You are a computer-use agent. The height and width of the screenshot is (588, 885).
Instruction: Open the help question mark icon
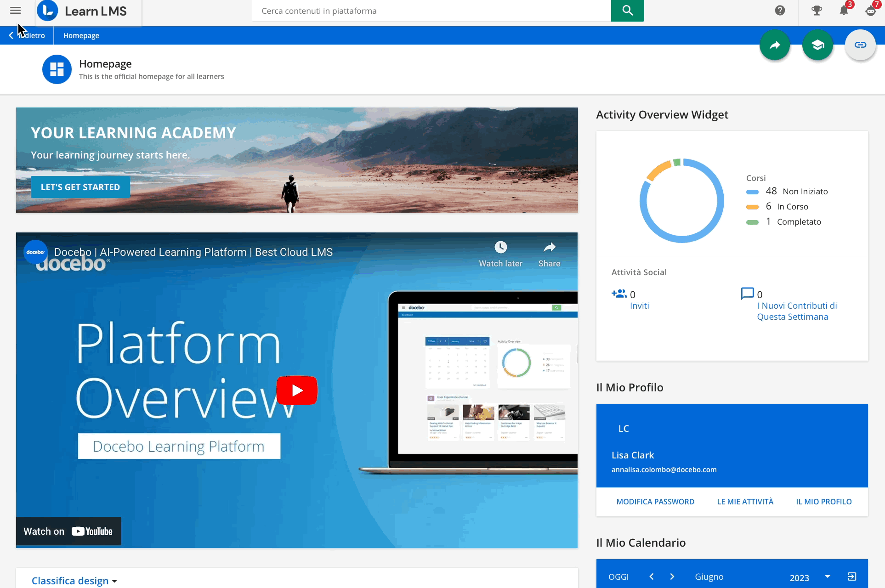click(x=780, y=11)
